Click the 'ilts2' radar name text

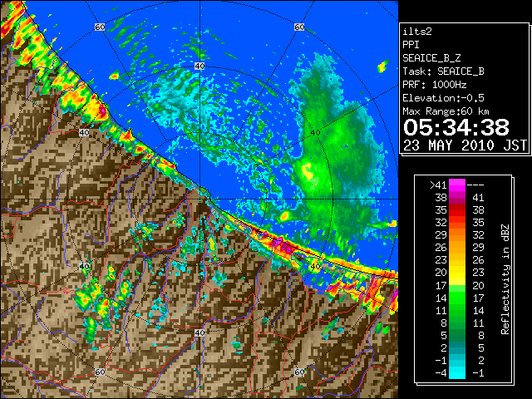click(x=417, y=32)
